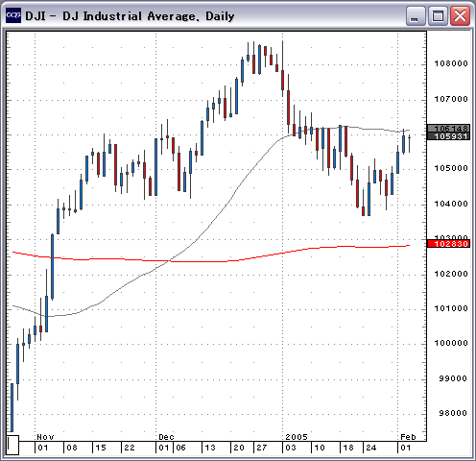Click the 18 date on the time axis

348,448
